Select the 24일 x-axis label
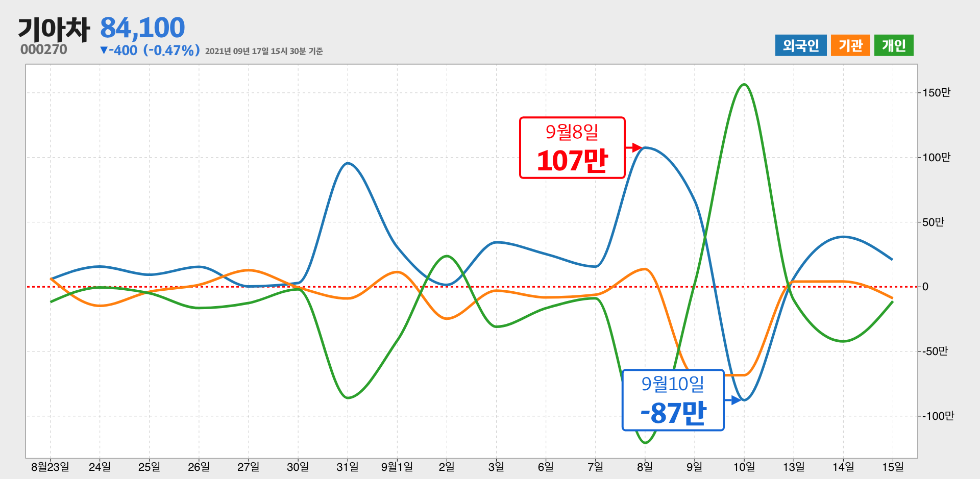 coord(100,467)
